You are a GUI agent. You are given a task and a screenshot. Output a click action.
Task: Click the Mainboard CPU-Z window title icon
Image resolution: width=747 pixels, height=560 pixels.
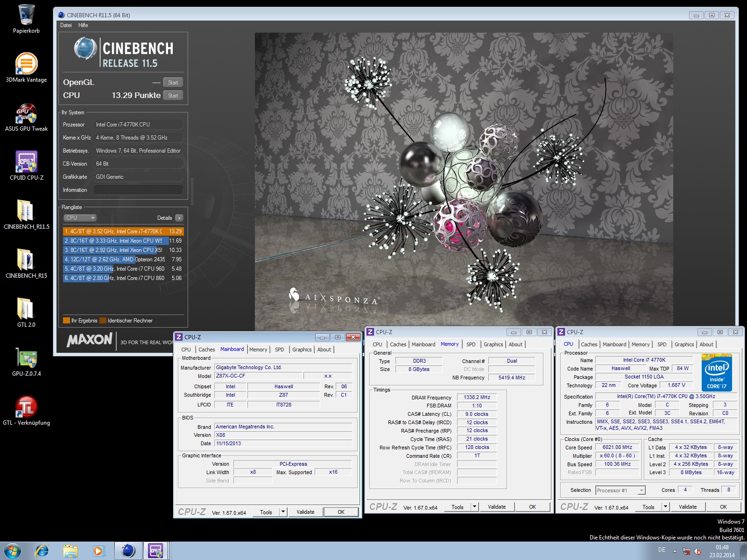click(178, 337)
